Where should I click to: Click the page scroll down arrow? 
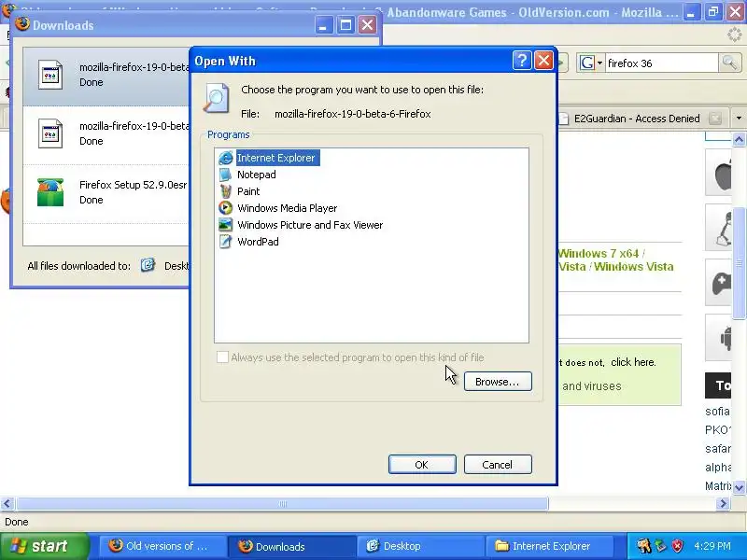pos(739,487)
